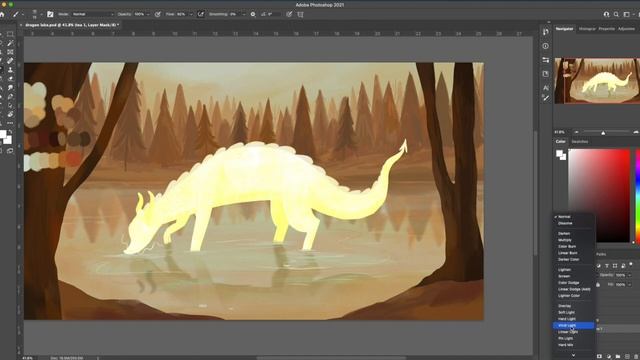The image size is (640, 360).
Task: Click the Color panel foreground swatch
Action: pos(559,153)
